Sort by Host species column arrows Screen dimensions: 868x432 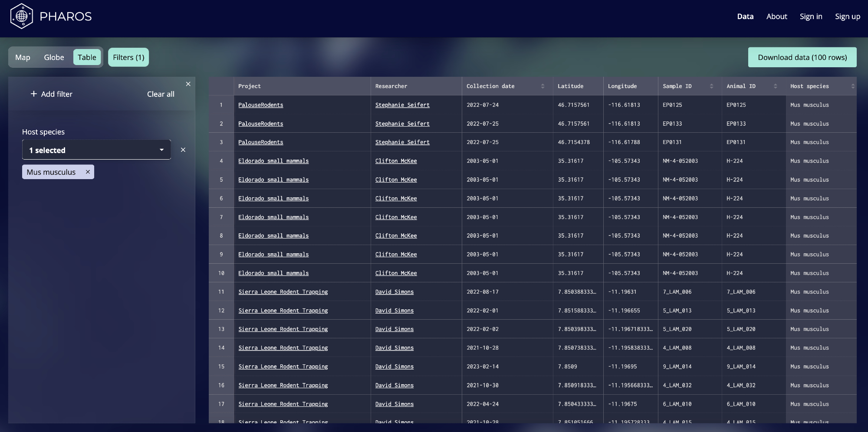(x=852, y=86)
